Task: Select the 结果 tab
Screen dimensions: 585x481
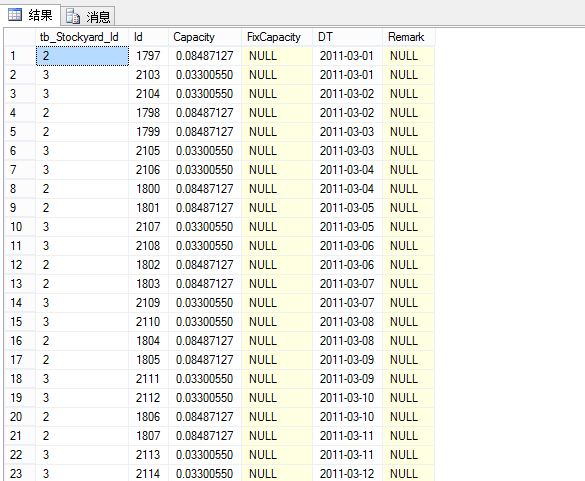Action: pyautogui.click(x=31, y=15)
